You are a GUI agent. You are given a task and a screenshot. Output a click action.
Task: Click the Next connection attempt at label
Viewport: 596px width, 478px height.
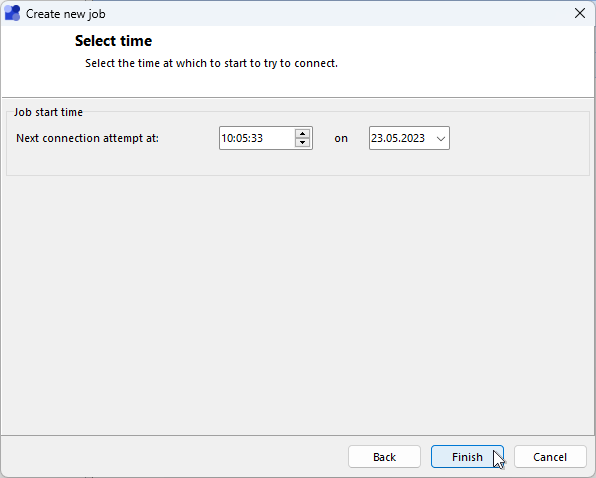click(87, 138)
